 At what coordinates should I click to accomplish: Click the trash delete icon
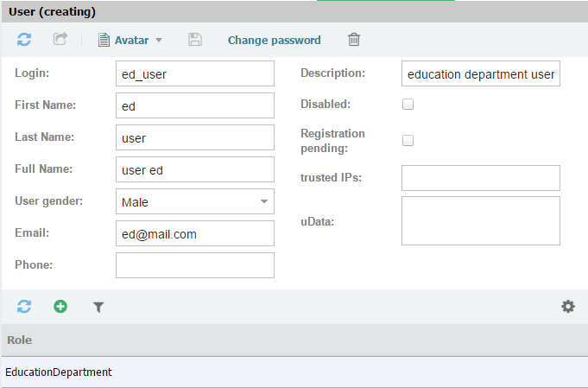pyautogui.click(x=354, y=40)
